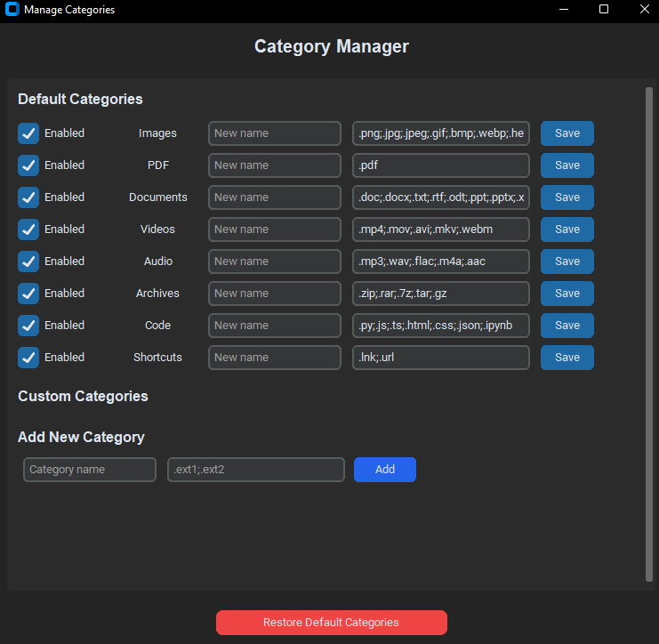Screen dimensions: 659x644
Task: Click the Shortcuts category label
Action: coord(157,357)
